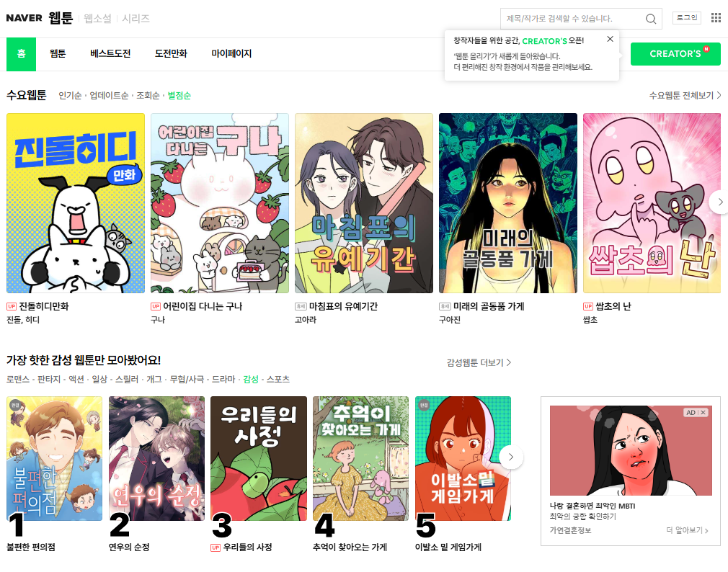728x572 pixels.
Task: Open the apps grid menu icon
Action: (x=716, y=17)
